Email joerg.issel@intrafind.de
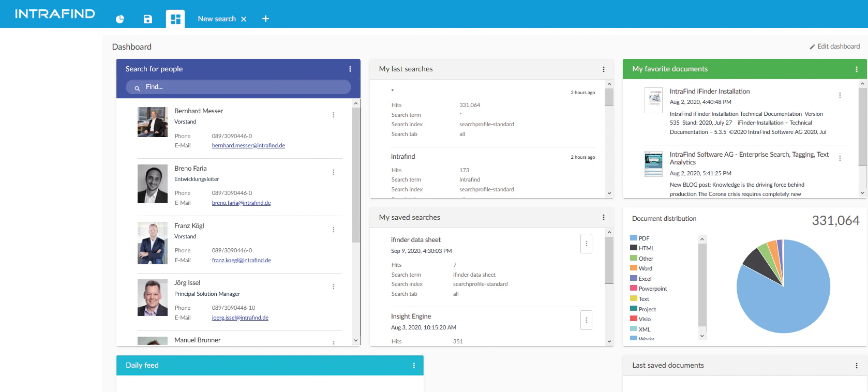The height and width of the screenshot is (392, 868). click(240, 318)
